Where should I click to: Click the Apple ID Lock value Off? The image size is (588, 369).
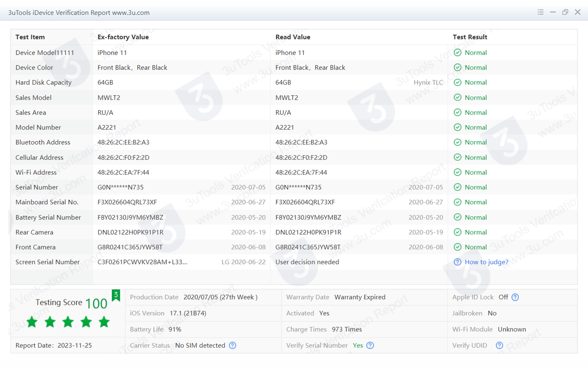[x=503, y=297]
